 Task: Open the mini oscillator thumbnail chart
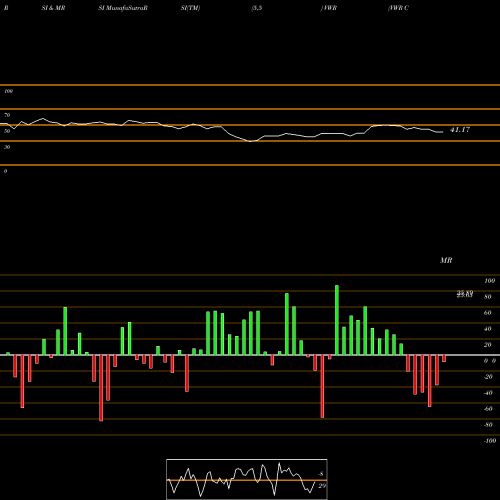[247, 479]
